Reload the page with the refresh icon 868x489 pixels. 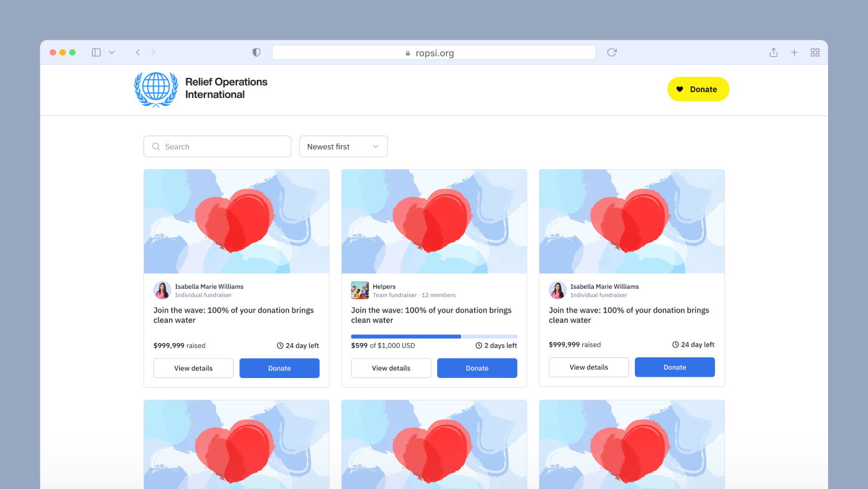tap(612, 52)
